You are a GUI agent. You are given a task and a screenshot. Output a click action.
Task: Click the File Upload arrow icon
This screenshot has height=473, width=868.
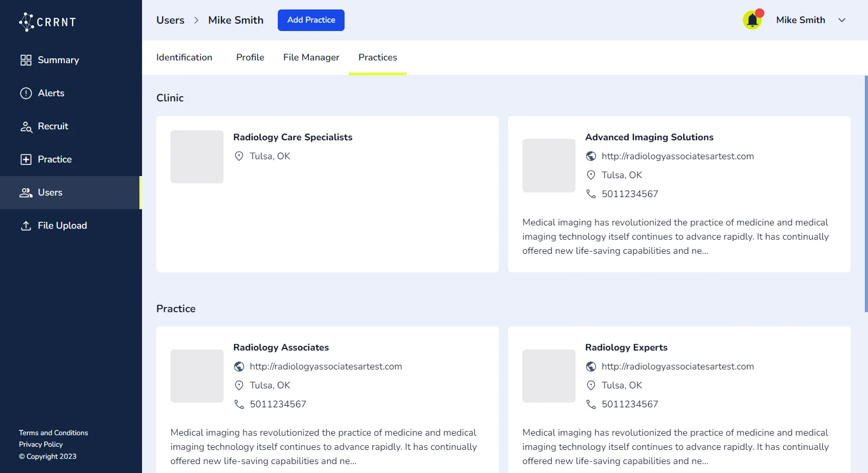click(x=26, y=226)
